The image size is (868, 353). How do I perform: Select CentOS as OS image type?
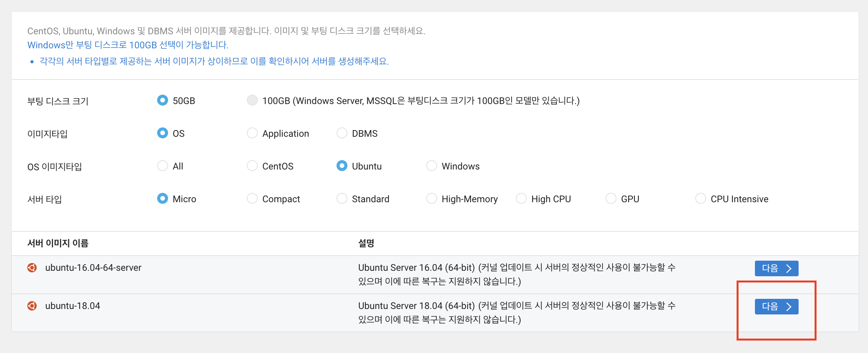coord(252,166)
